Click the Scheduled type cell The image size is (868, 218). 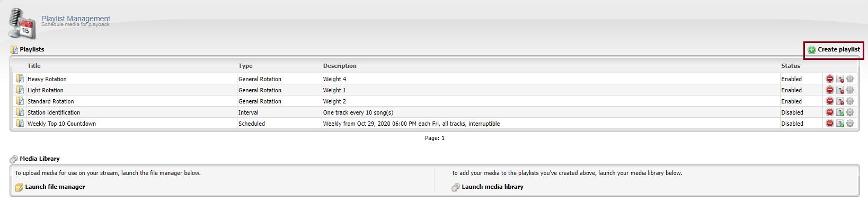(x=252, y=124)
